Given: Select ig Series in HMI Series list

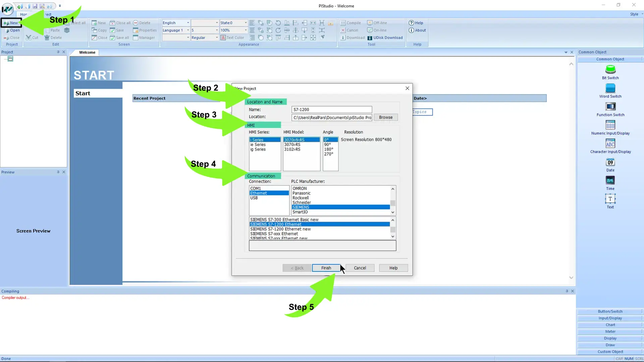Looking at the screenshot, I should pyautogui.click(x=265, y=149).
